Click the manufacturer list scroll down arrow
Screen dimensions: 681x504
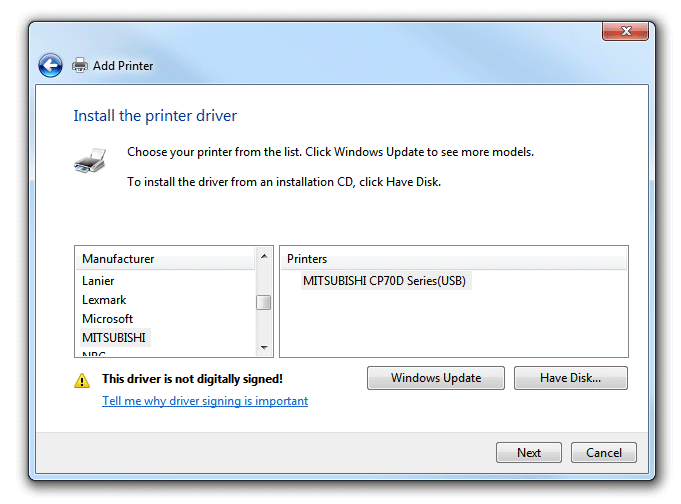coord(264,348)
